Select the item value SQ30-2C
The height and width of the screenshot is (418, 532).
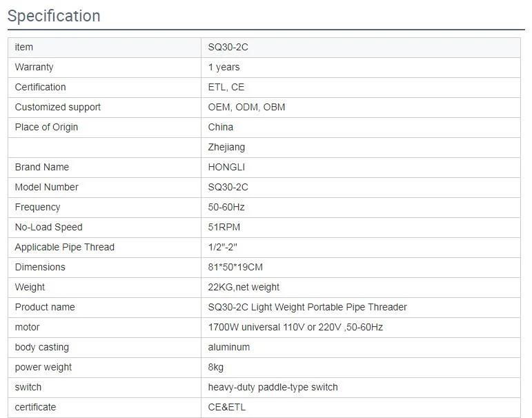tap(228, 47)
